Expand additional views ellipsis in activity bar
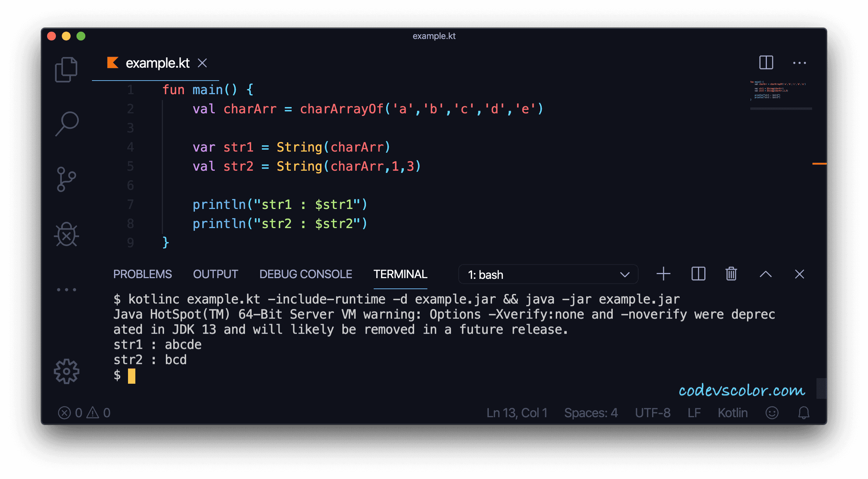The height and width of the screenshot is (479, 868). [x=67, y=290]
